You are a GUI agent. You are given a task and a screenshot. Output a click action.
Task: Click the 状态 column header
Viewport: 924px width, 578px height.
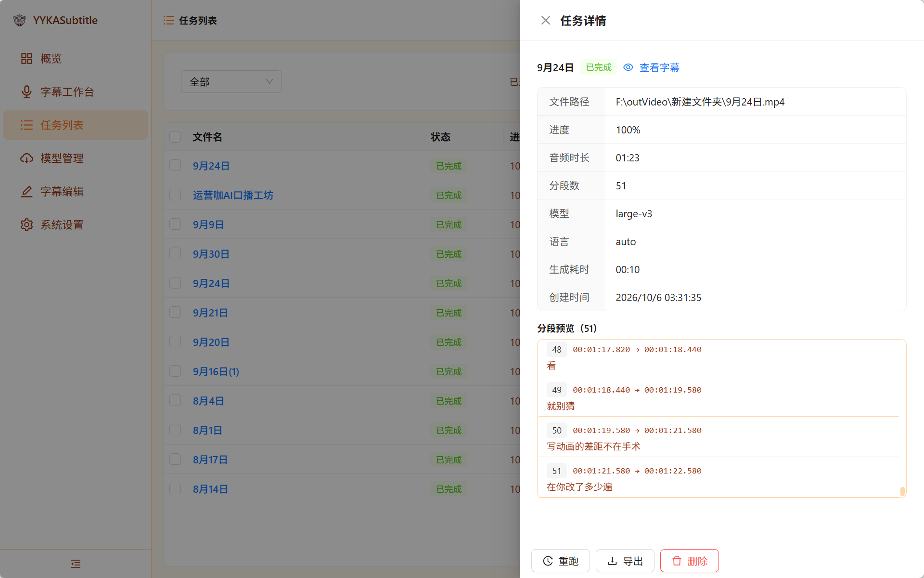pos(440,137)
